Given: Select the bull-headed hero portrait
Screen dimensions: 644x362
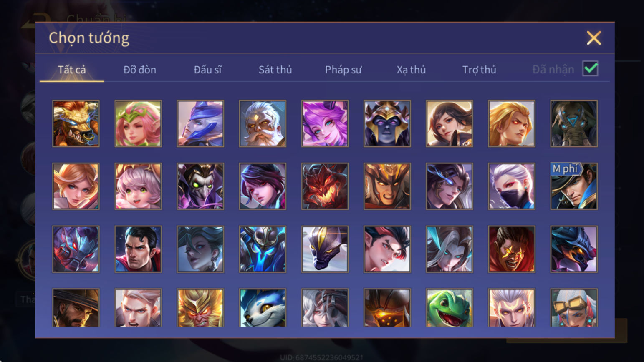Looking at the screenshot, I should (76, 123).
